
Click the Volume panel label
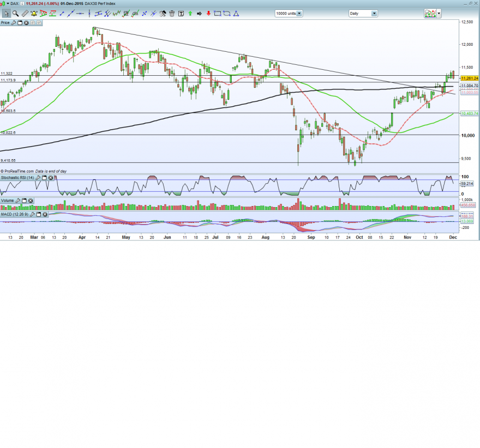click(x=7, y=201)
